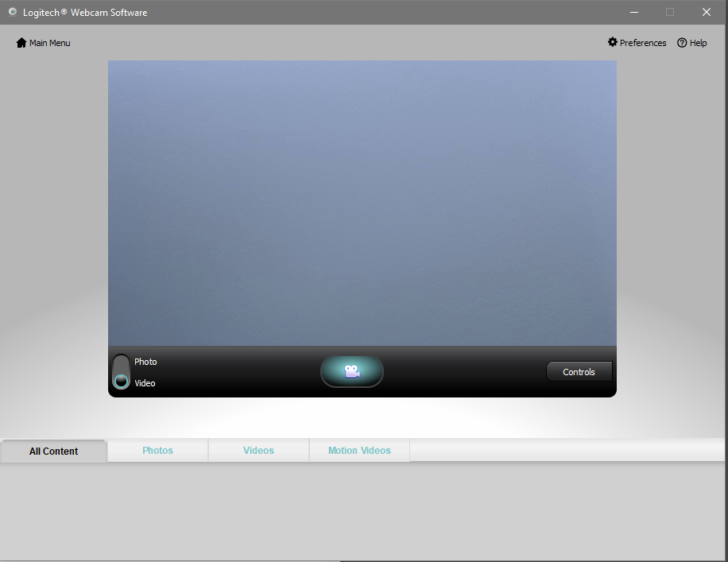Switch to the All Content tab
The image size is (728, 562).
(53, 451)
